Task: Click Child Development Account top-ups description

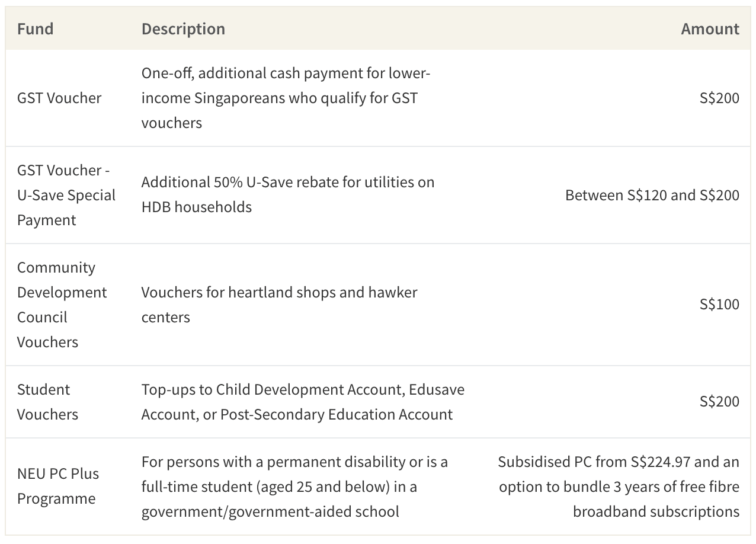Action: click(303, 402)
